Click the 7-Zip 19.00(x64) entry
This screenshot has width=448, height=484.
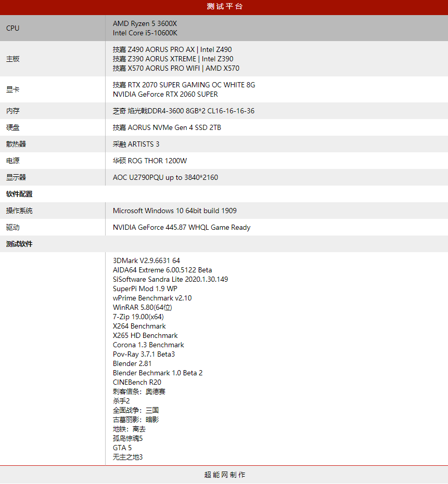click(x=138, y=317)
